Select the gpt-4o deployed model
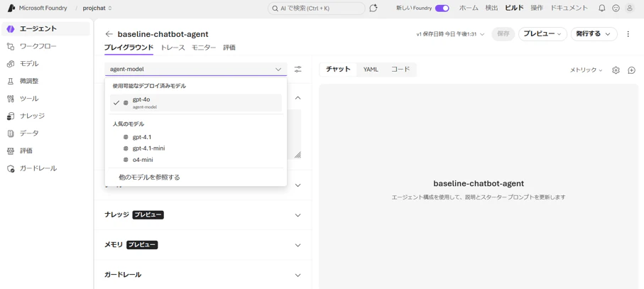Image resolution: width=644 pixels, height=289 pixels. click(x=196, y=103)
